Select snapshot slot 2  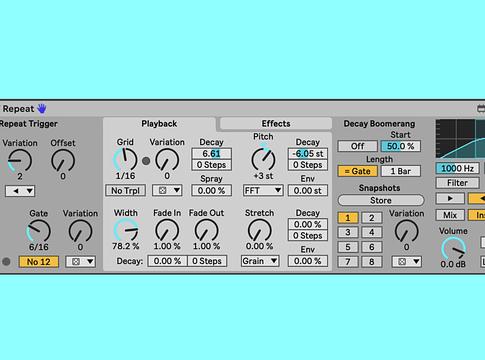(x=372, y=218)
